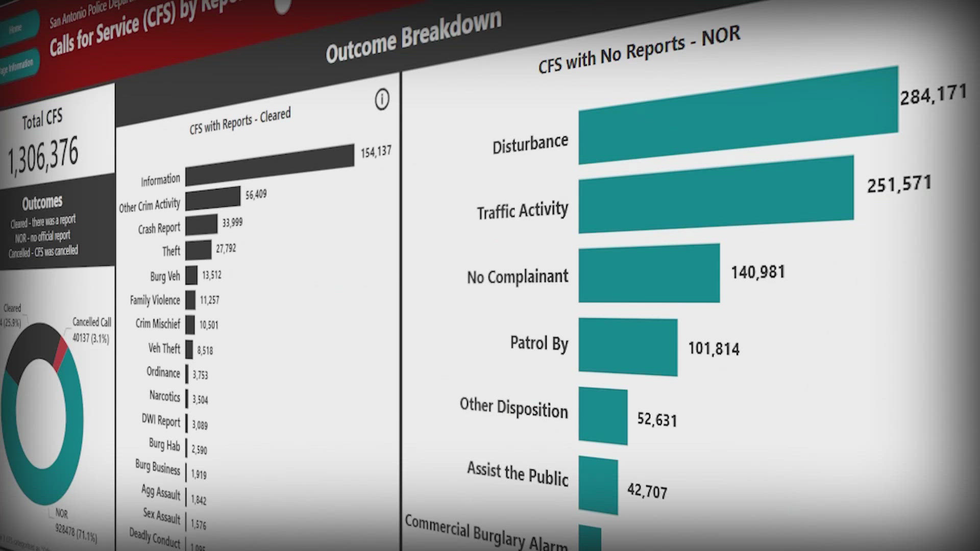The image size is (980, 551).
Task: Click the 'Sex Assault' category label
Action: pos(161,516)
